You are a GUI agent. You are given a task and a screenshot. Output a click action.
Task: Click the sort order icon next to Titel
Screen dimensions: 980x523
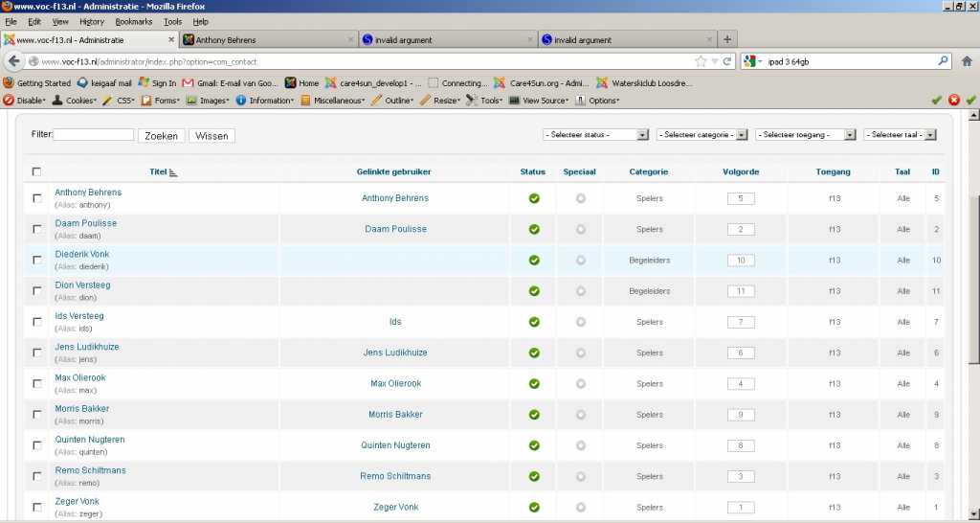click(x=174, y=172)
